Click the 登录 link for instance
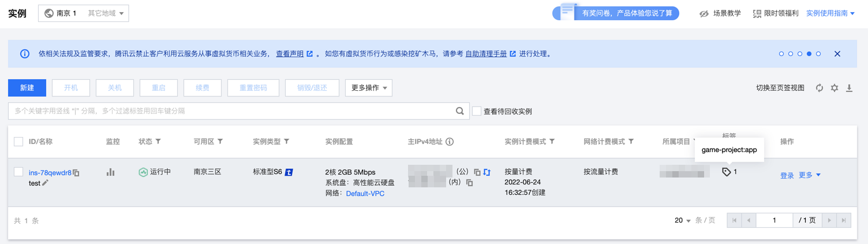This screenshot has width=868, height=244. pos(787,175)
